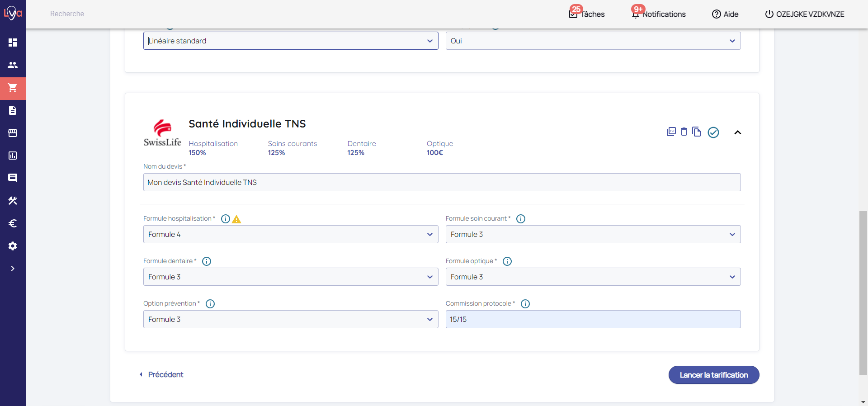This screenshot has height=406, width=868.
Task: Open the euro commissions icon in the sidebar
Action: point(13,223)
